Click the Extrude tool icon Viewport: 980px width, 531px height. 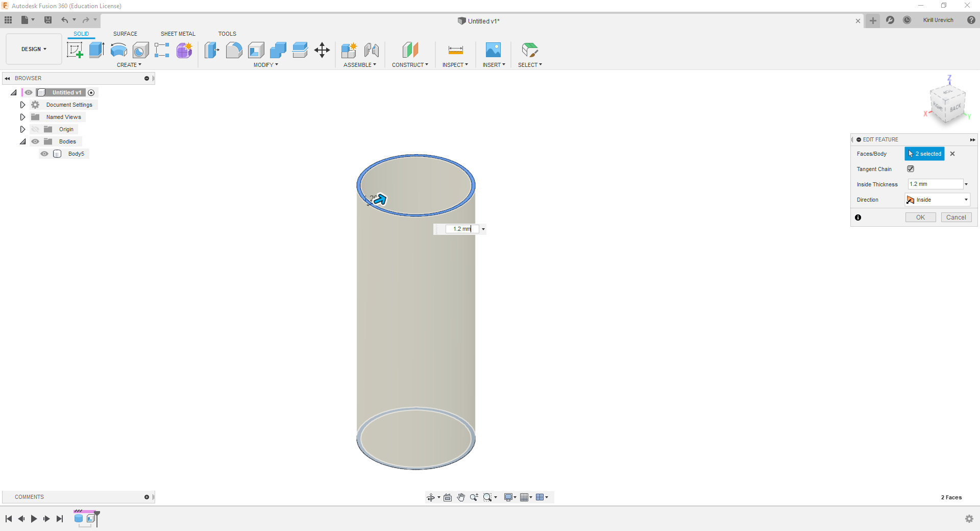click(96, 50)
